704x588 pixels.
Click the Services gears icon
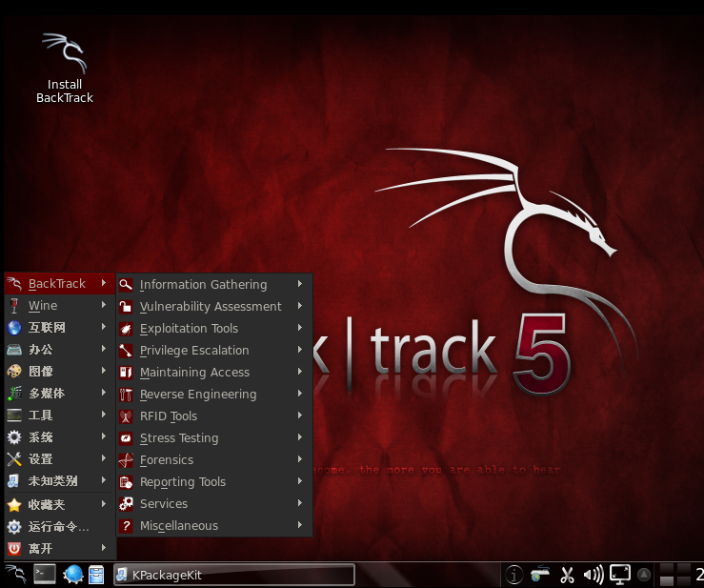126,504
